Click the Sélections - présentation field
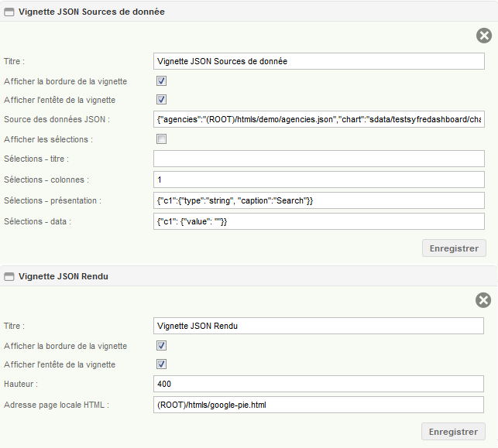The width and height of the screenshot is (498, 448). coord(319,200)
